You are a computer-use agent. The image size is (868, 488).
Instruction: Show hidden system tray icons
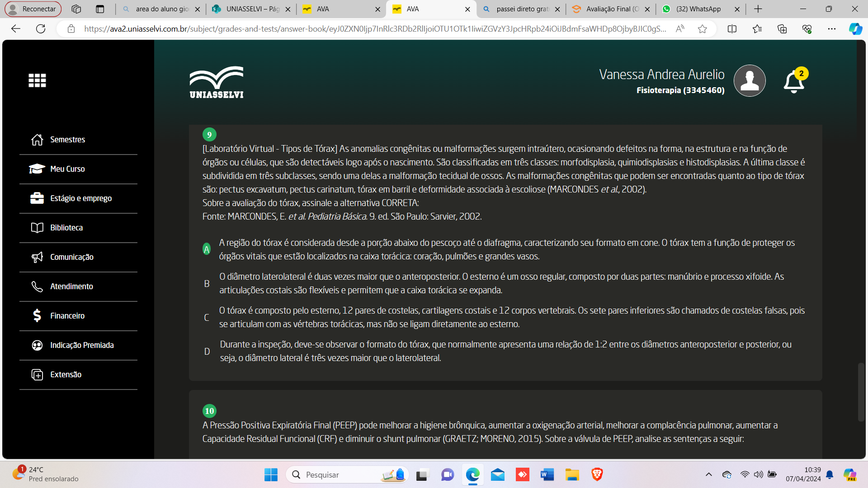(x=708, y=474)
